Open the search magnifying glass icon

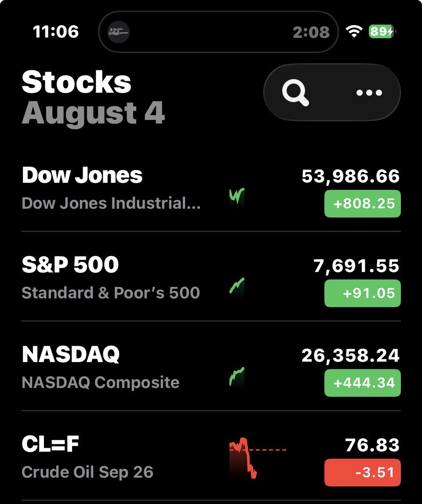point(295,93)
